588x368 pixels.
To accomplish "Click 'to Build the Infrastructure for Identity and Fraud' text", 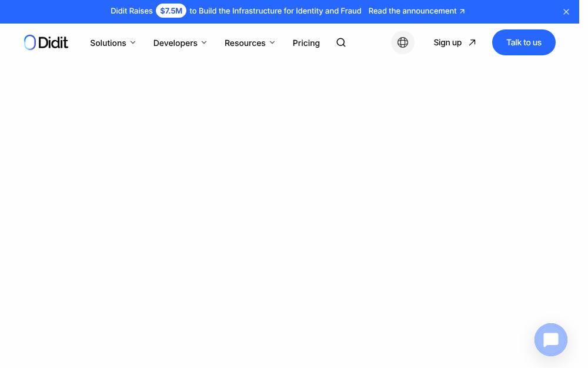I will click(275, 11).
